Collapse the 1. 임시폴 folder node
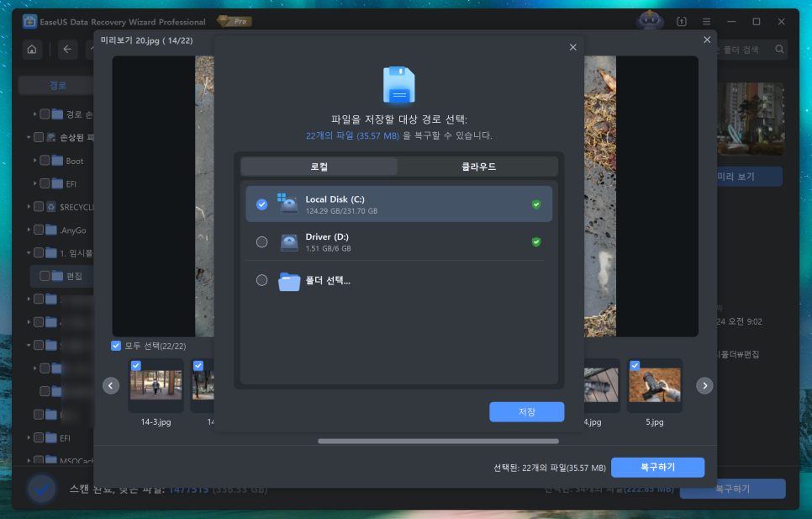This screenshot has height=519, width=812. [x=29, y=252]
